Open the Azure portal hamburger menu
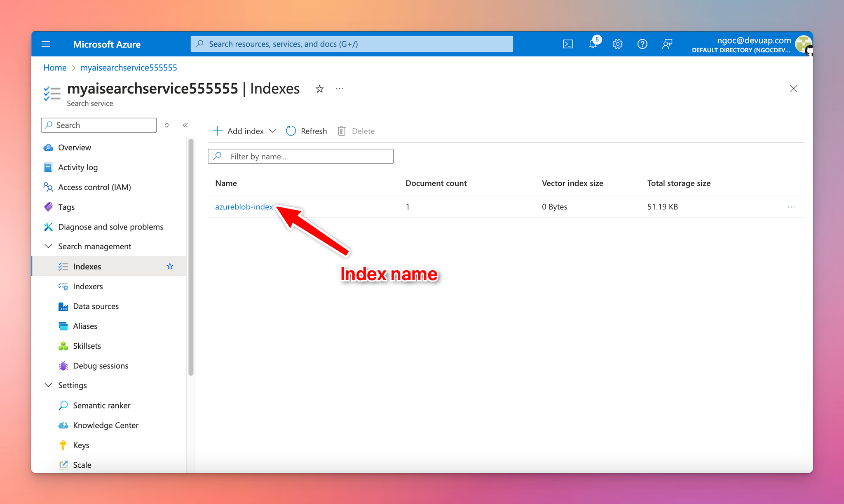The height and width of the screenshot is (504, 844). pyautogui.click(x=46, y=44)
